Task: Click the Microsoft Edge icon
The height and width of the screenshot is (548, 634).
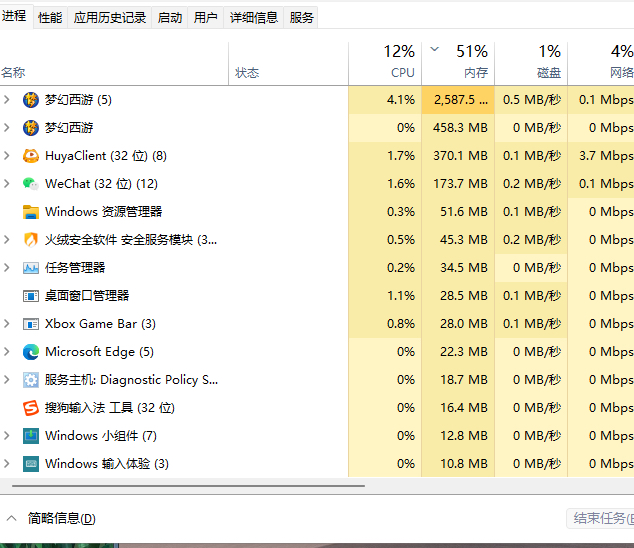Action: 31,352
